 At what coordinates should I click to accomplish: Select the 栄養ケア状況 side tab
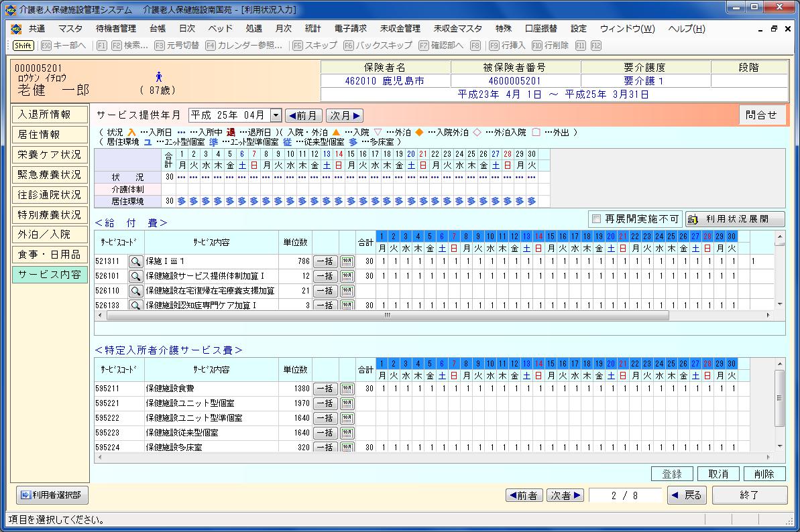click(x=50, y=155)
